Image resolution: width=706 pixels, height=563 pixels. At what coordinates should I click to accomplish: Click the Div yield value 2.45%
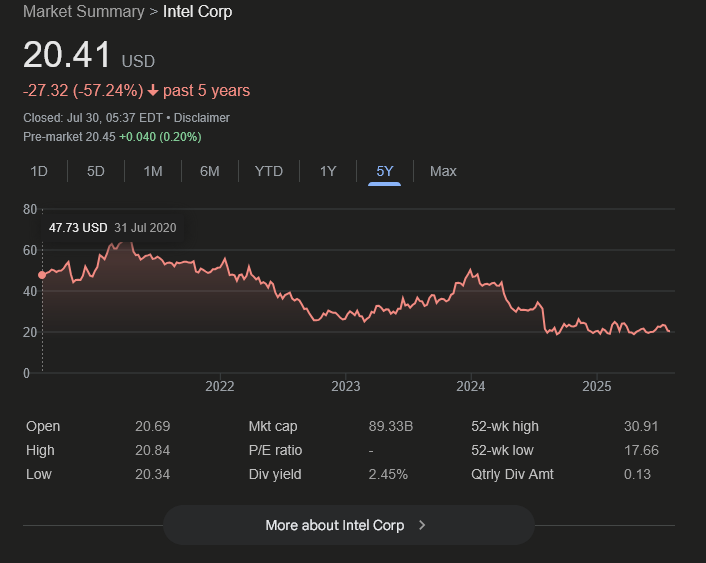[x=388, y=474]
